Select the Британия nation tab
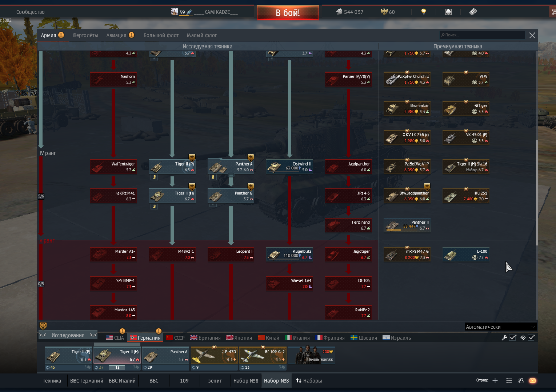This screenshot has width=556, height=392. (205, 338)
